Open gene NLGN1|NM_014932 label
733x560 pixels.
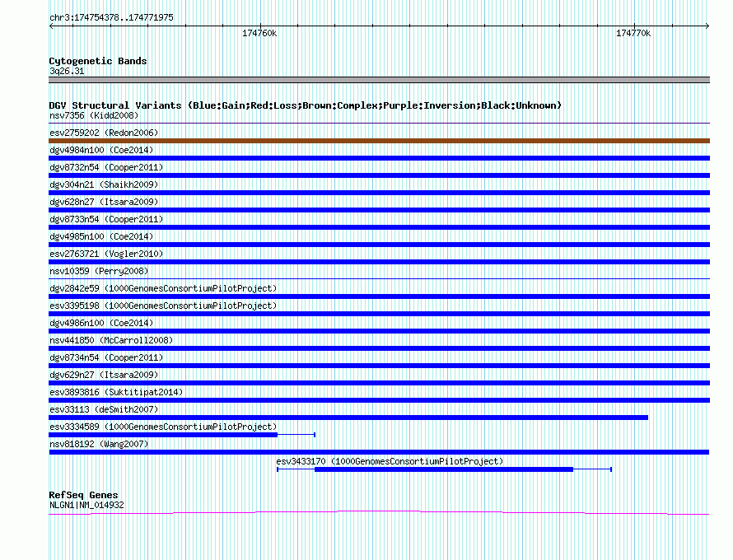tap(86, 506)
